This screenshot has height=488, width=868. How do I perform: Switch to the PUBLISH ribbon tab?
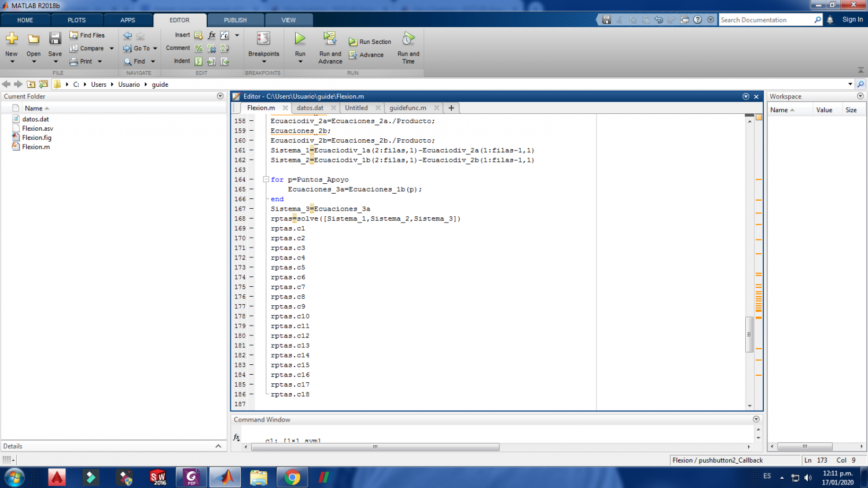pyautogui.click(x=236, y=20)
